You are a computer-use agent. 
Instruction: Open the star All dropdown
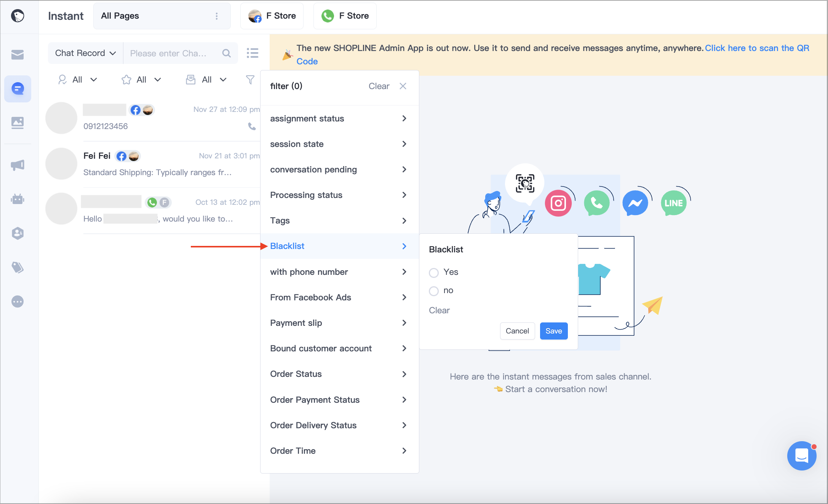pos(141,80)
